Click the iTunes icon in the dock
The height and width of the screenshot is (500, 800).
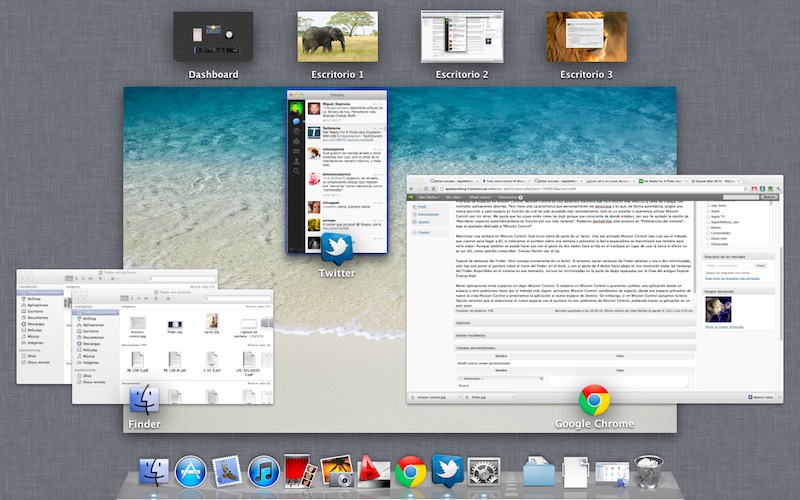click(264, 471)
